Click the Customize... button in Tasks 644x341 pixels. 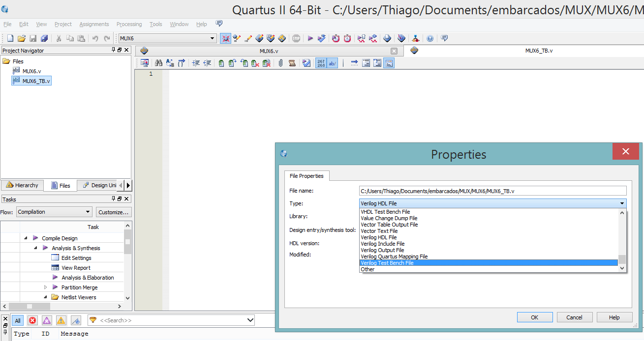[114, 212]
